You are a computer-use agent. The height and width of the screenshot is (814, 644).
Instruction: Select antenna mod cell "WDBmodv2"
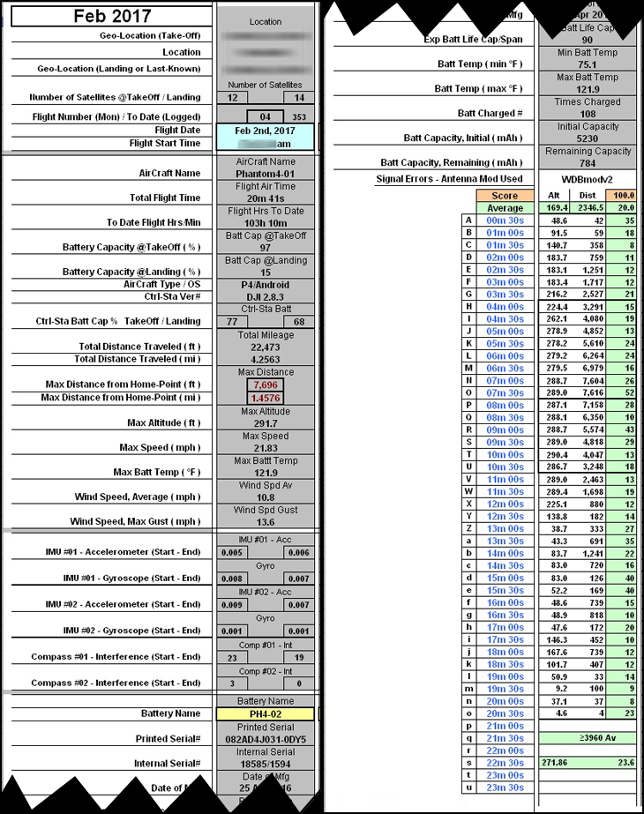coord(588,180)
